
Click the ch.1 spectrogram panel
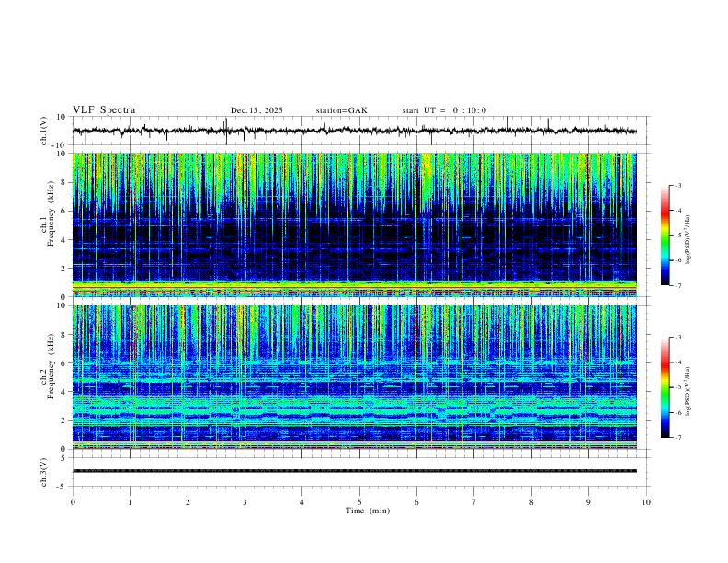pos(355,224)
